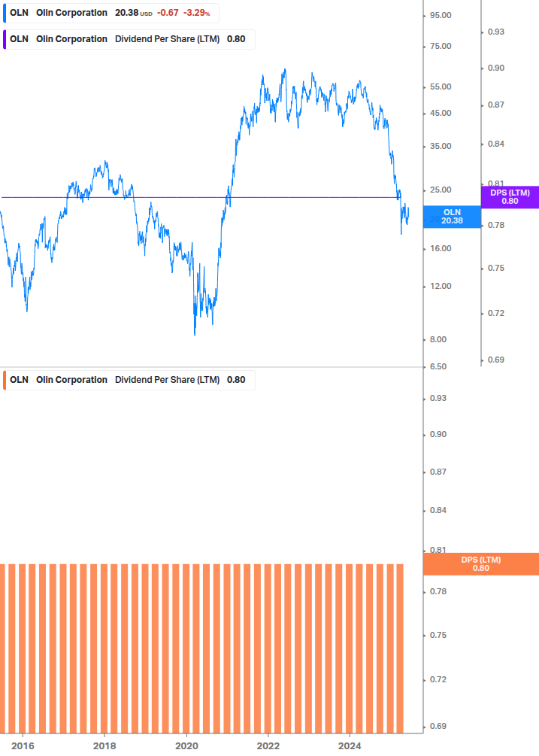Screen dimensions: 539x756
Task: Click the orange DPS (LTM) 0.80 axis tag
Action: 480,564
